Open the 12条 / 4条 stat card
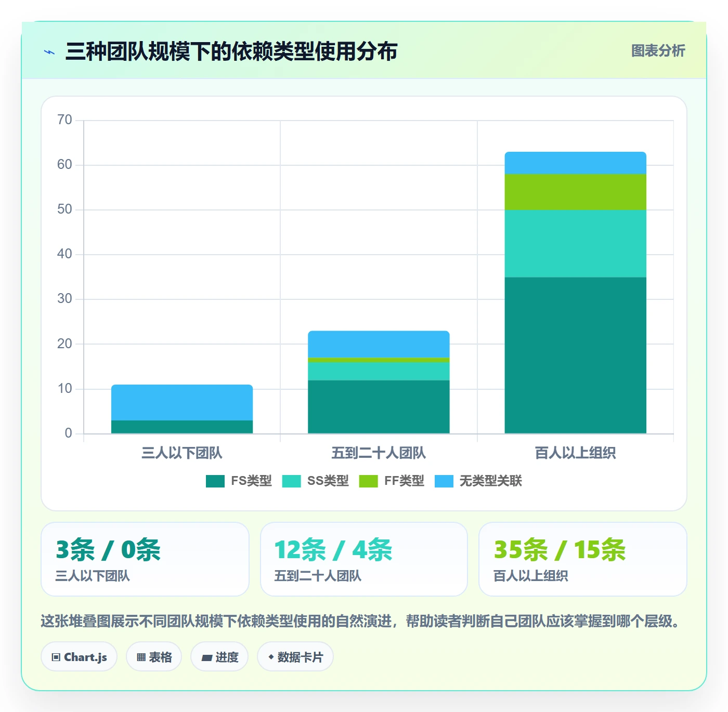The image size is (728, 712). 364,559
